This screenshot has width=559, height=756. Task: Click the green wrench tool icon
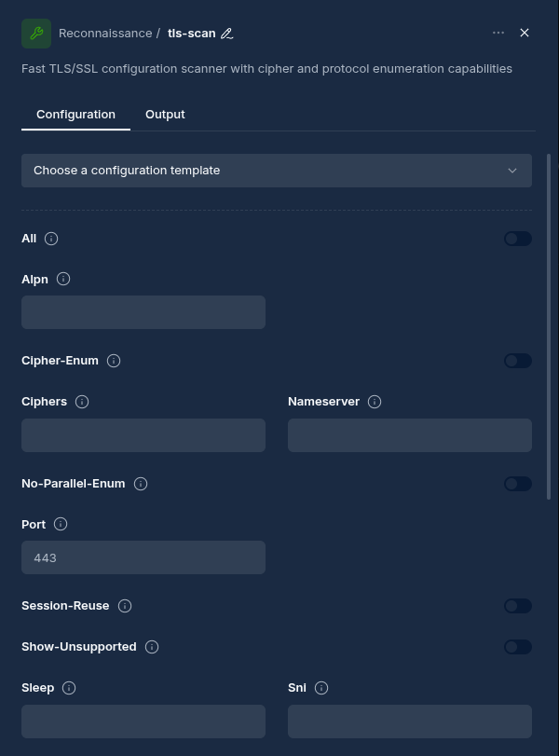point(36,33)
